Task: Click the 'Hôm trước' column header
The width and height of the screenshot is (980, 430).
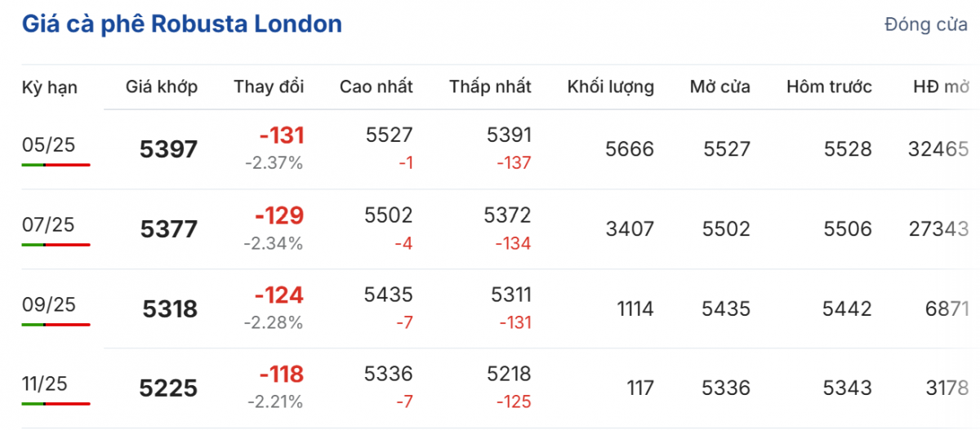Action: (829, 86)
